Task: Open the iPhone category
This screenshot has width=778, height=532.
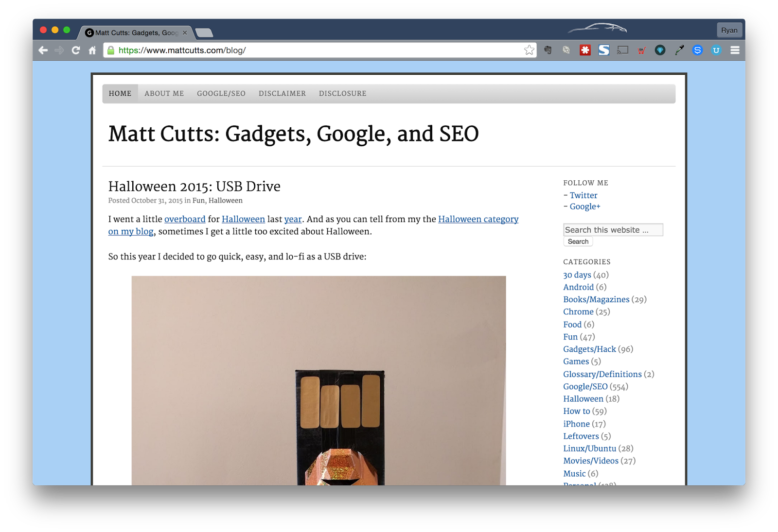Action: pos(576,424)
